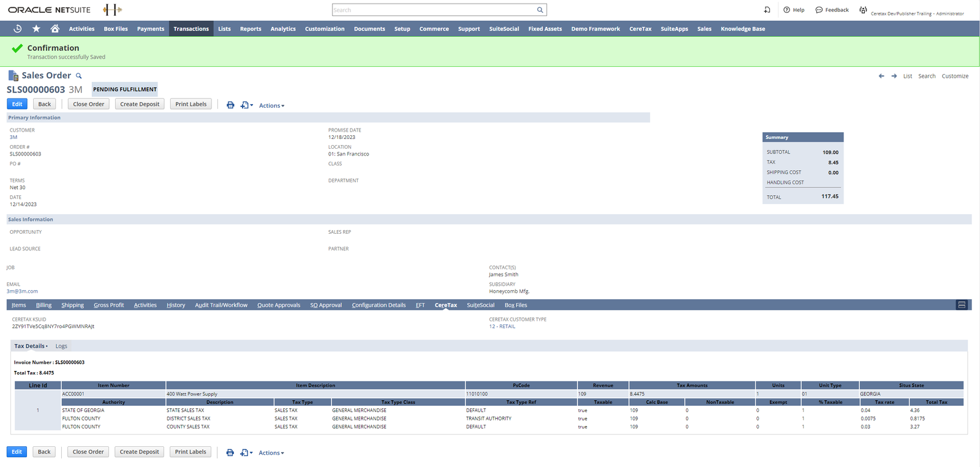
Task: Open the Reports menu
Action: coord(251,29)
